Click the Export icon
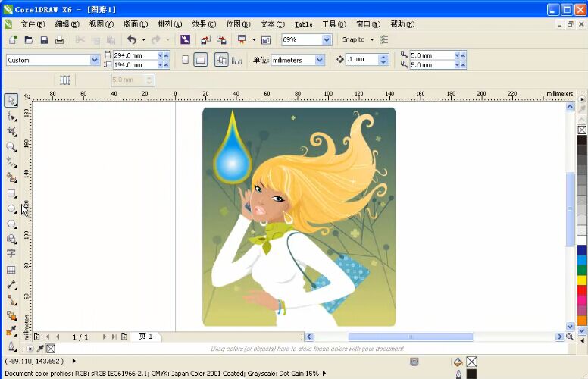 (221, 39)
